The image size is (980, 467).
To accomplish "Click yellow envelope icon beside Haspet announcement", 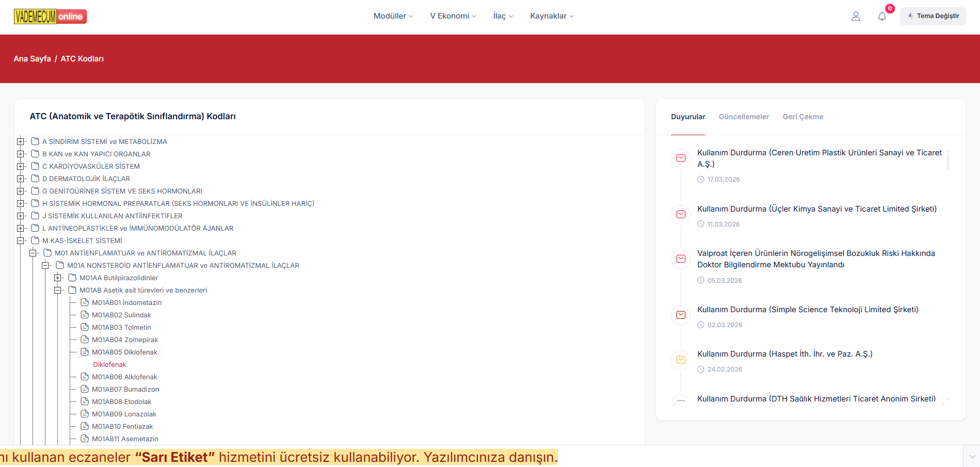I will click(681, 360).
